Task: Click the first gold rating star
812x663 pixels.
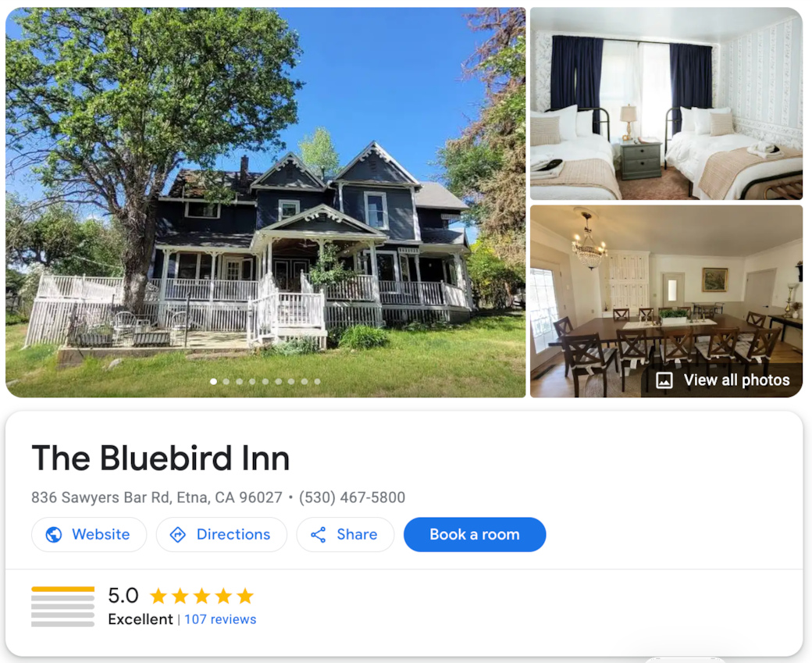Action: [158, 596]
